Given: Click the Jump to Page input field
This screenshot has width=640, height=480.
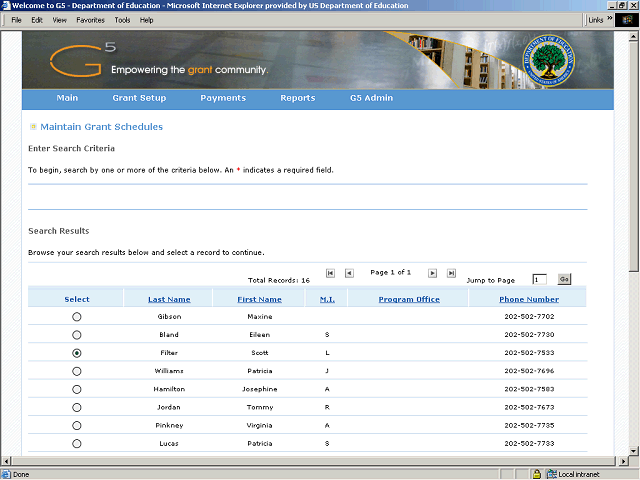Looking at the screenshot, I should 539,280.
